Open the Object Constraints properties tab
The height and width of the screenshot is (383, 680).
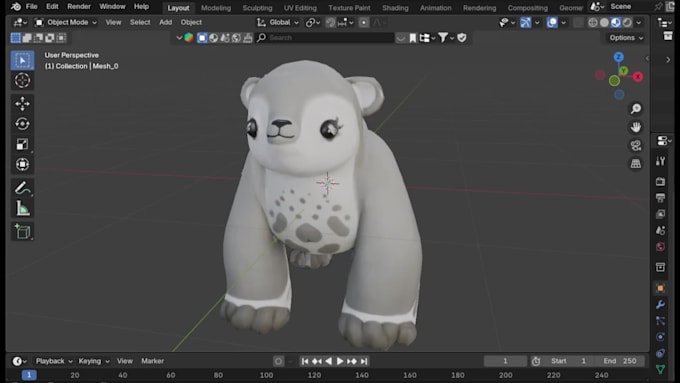[x=660, y=353]
